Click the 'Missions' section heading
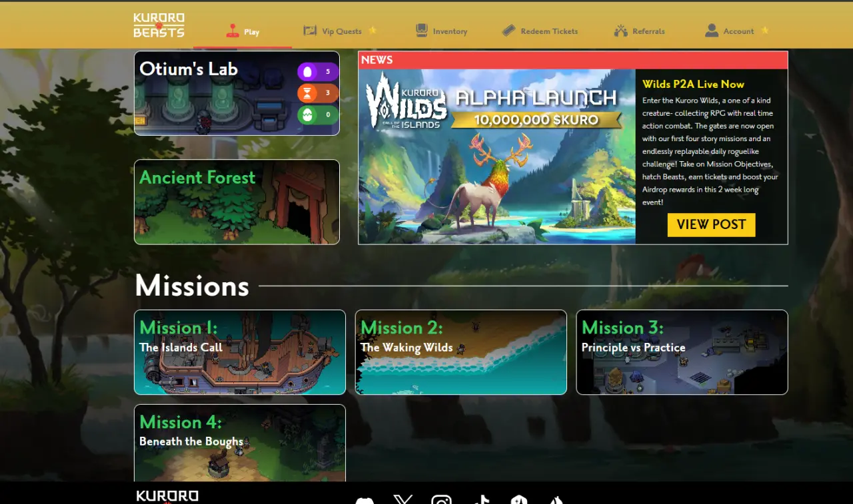This screenshot has height=504, width=853. tap(192, 286)
